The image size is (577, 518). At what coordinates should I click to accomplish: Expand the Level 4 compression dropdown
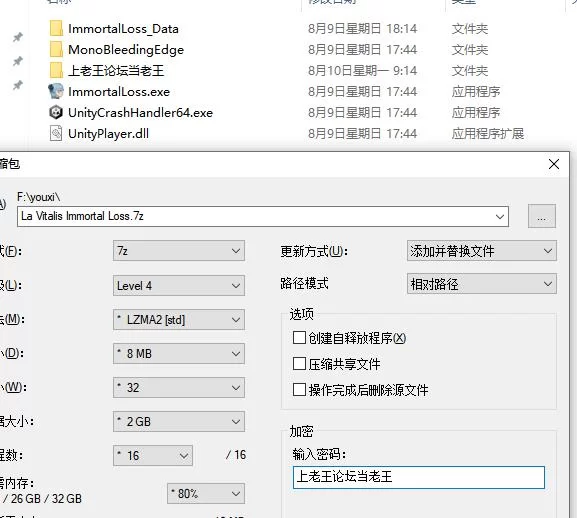point(179,285)
